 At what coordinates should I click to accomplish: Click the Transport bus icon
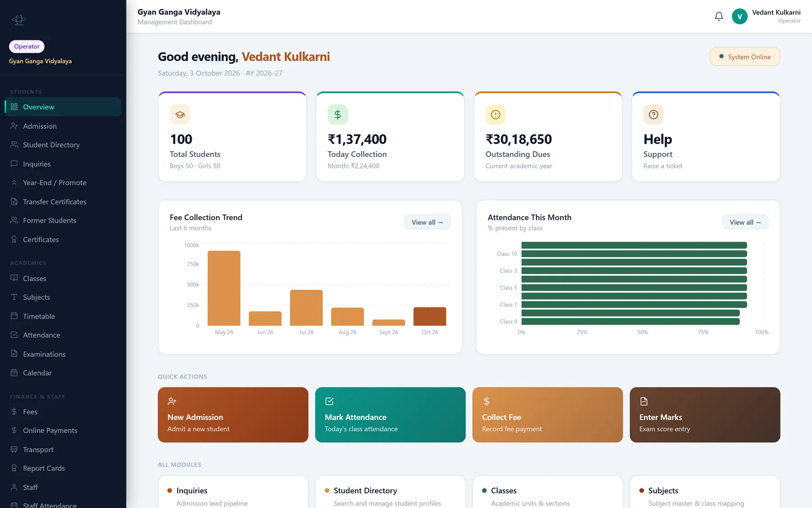pyautogui.click(x=14, y=449)
